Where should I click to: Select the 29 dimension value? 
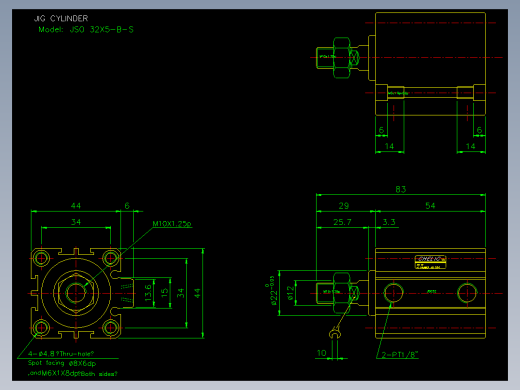(x=344, y=206)
